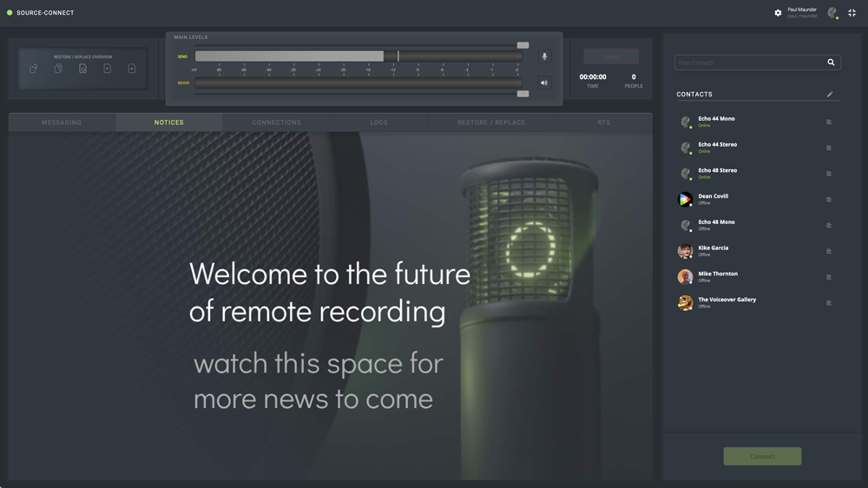Click the first Restore/Replace overview icon
This screenshot has height=488, width=868.
[34, 69]
